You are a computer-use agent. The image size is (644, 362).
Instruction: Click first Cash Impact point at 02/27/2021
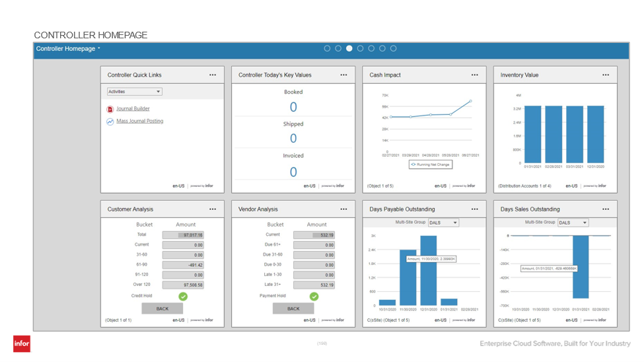coord(391,117)
